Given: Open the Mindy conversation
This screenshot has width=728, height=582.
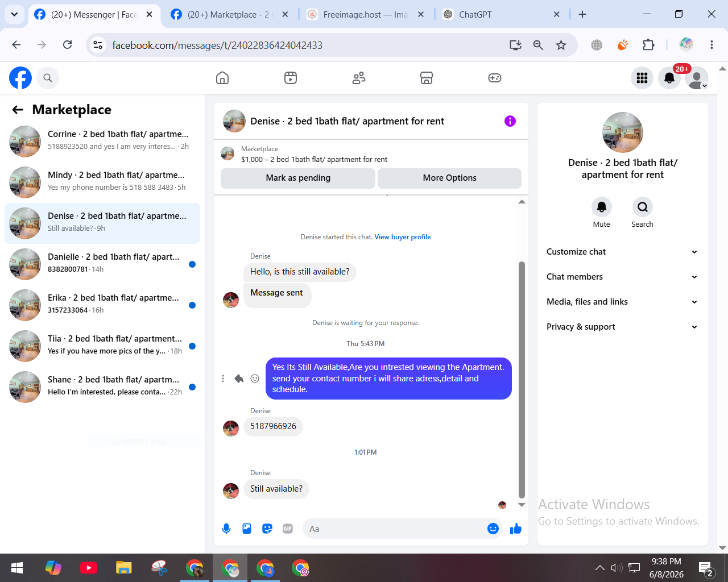Looking at the screenshot, I should click(102, 182).
